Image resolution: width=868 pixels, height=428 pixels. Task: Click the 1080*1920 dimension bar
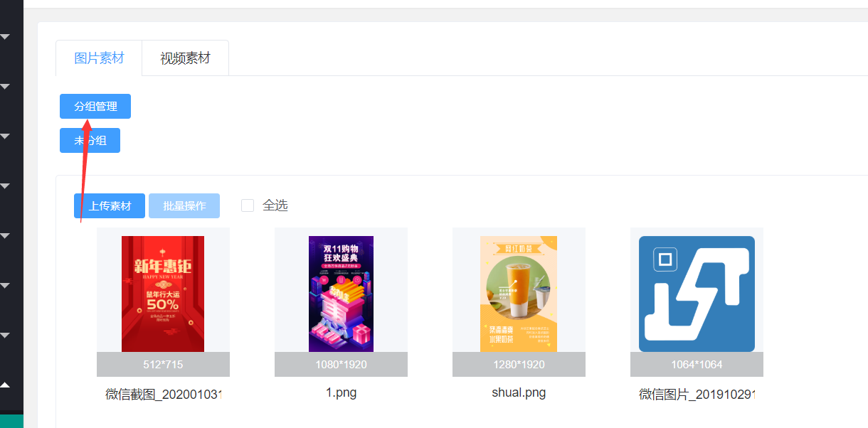(x=341, y=365)
